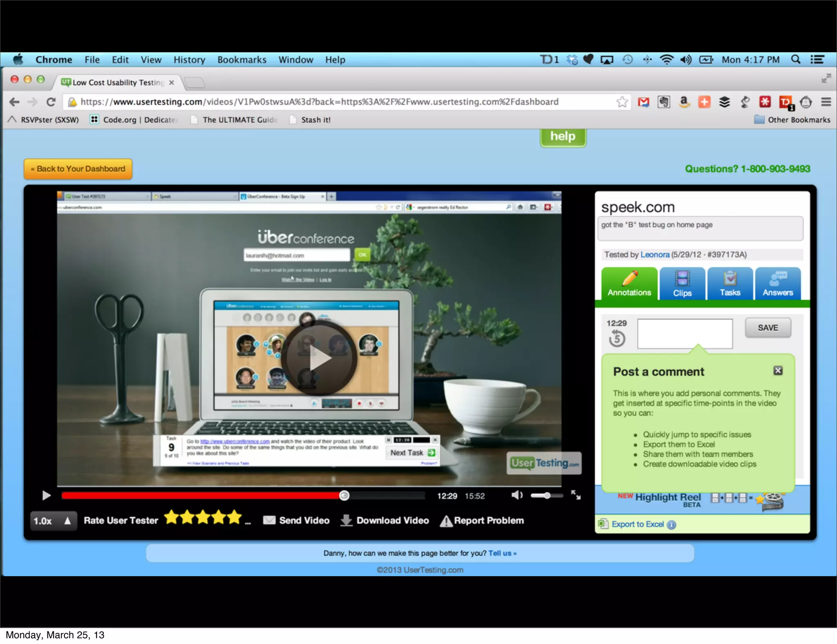The width and height of the screenshot is (837, 644).
Task: Save the annotation comment
Action: (768, 328)
